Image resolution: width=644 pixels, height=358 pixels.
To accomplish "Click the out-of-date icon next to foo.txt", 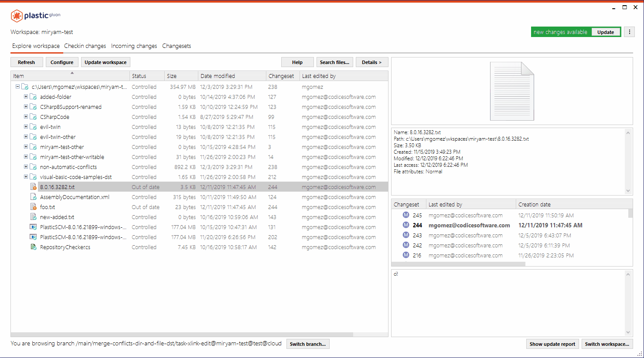I will coord(33,207).
